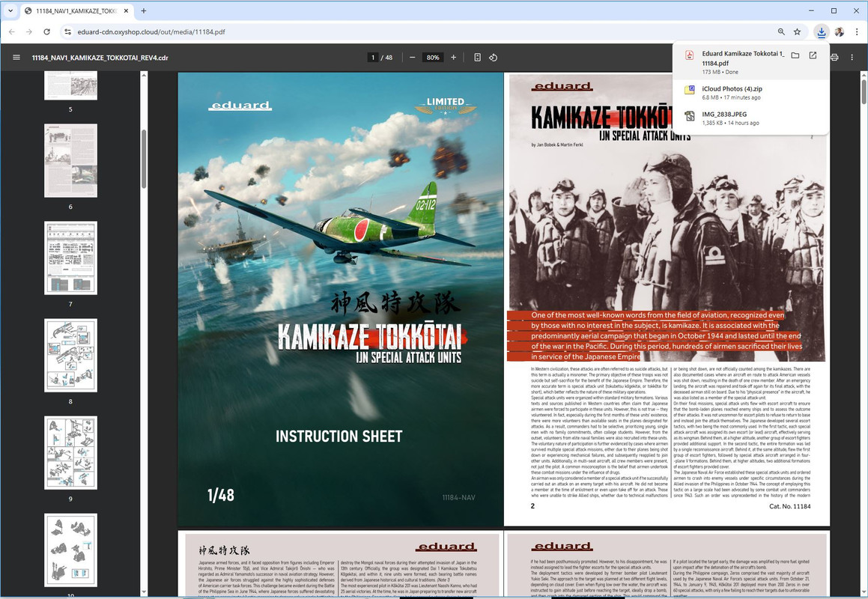Click the thumbnail sidebar scrollbar handle
The width and height of the screenshot is (868, 599).
tap(143, 159)
